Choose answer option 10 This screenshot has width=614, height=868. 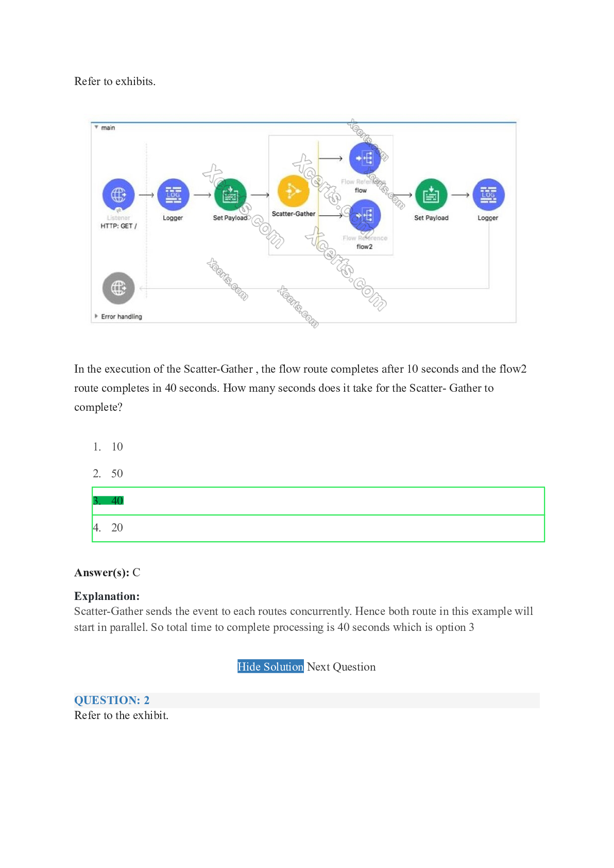(x=117, y=447)
